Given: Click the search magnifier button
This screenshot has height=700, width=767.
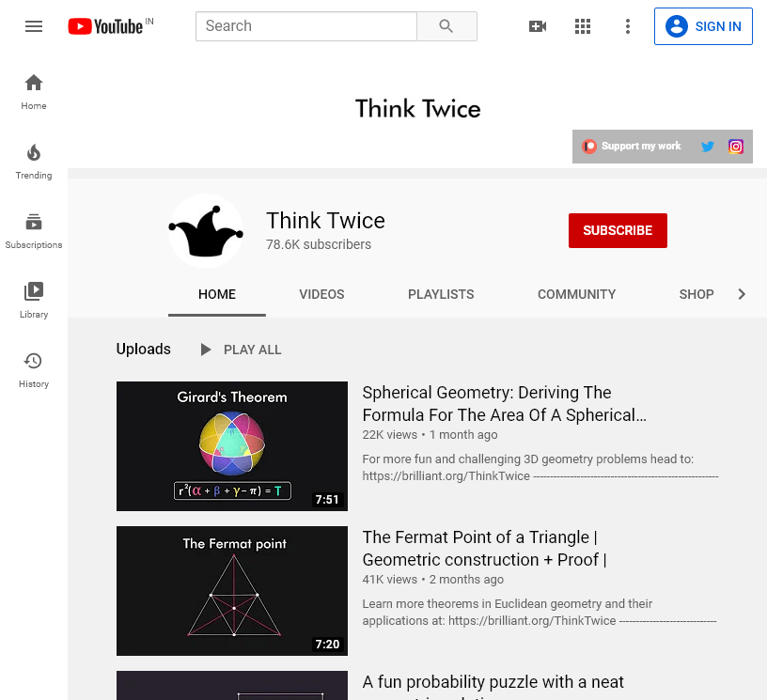Looking at the screenshot, I should click(446, 26).
